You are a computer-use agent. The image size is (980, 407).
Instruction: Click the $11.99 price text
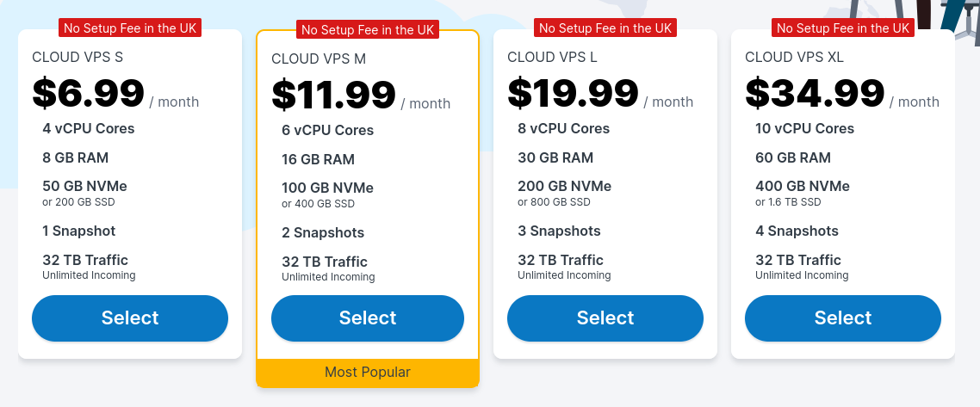[x=334, y=95]
